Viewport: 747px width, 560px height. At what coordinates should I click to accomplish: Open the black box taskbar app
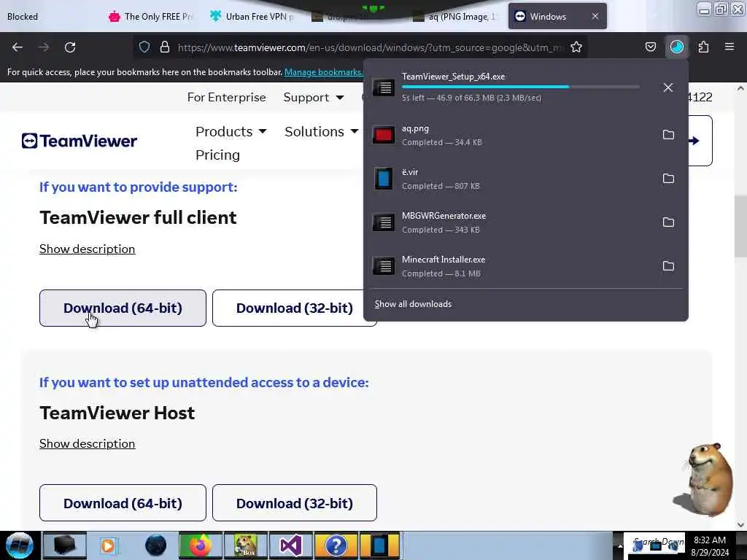tap(65, 545)
